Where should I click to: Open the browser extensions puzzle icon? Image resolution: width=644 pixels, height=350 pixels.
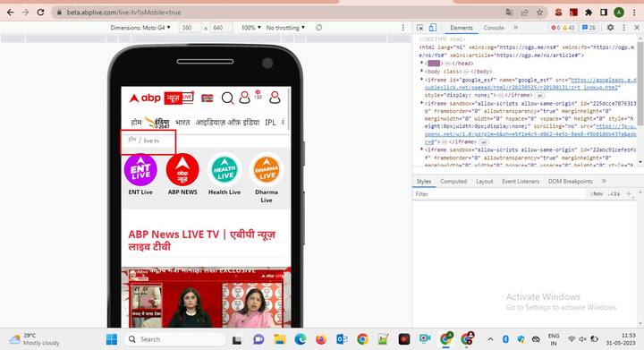(x=589, y=13)
